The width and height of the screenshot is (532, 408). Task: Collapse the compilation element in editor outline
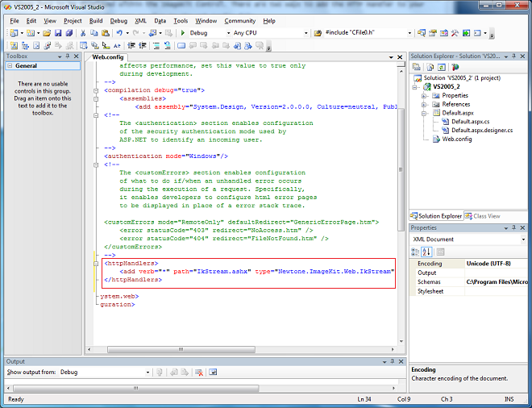click(x=96, y=90)
